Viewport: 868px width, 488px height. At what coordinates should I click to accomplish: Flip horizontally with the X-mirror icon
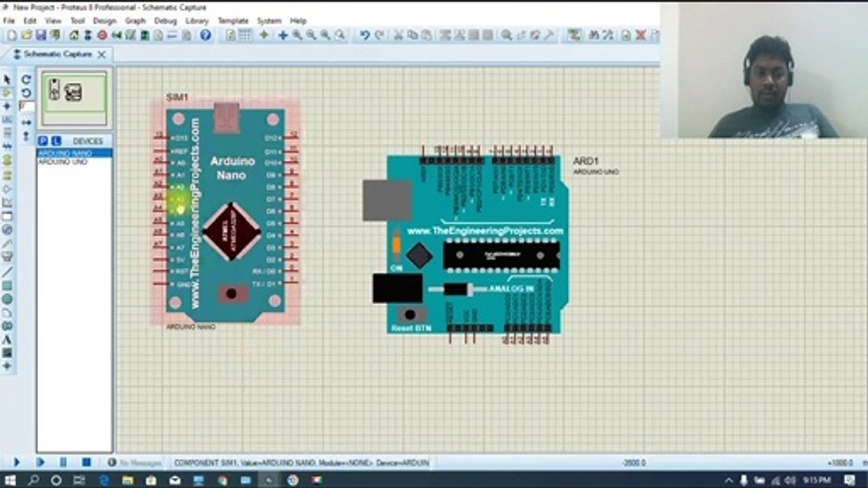[26, 123]
